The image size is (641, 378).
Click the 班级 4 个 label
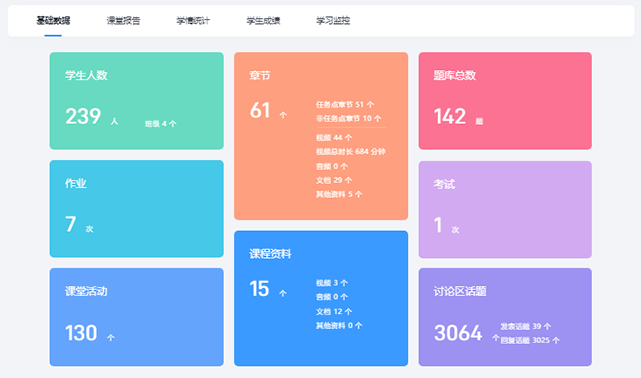(160, 123)
